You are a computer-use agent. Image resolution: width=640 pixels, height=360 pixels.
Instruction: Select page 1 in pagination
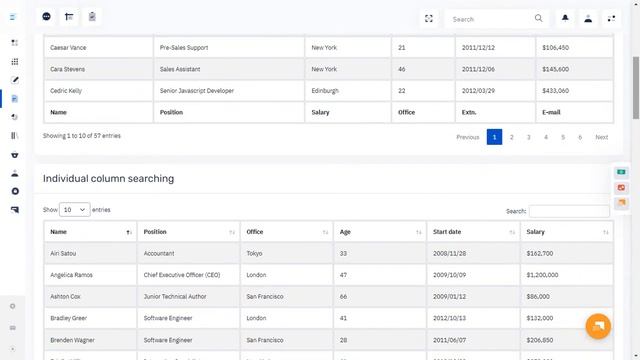[494, 137]
